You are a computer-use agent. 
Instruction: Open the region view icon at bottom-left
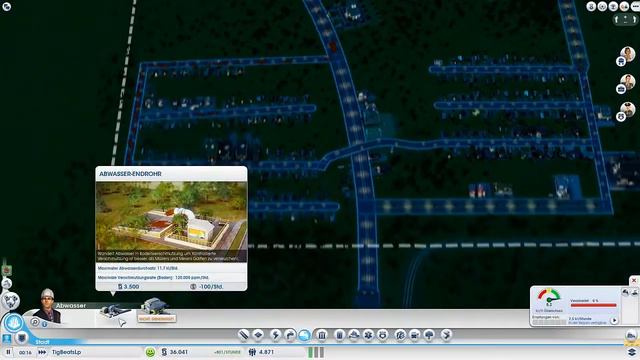coord(7,338)
